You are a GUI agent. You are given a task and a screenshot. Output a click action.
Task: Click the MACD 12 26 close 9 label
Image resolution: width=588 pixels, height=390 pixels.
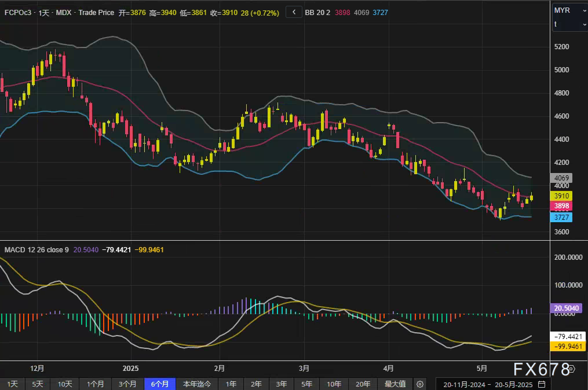(36, 249)
